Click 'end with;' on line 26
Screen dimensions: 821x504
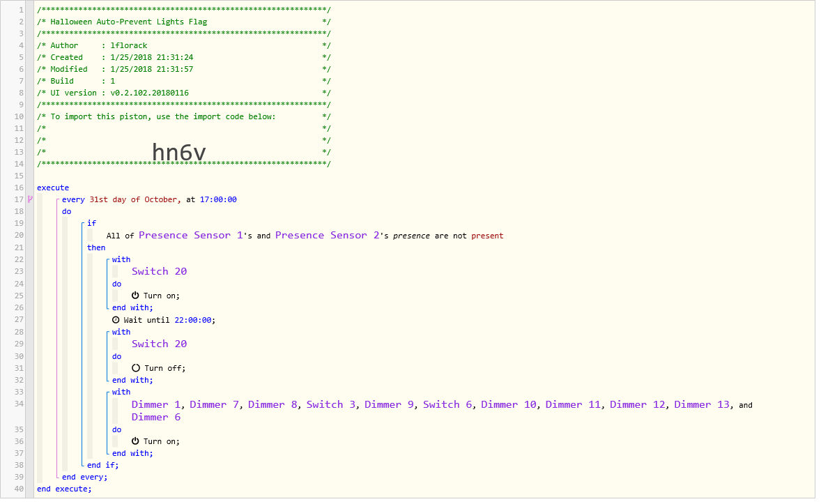click(132, 309)
